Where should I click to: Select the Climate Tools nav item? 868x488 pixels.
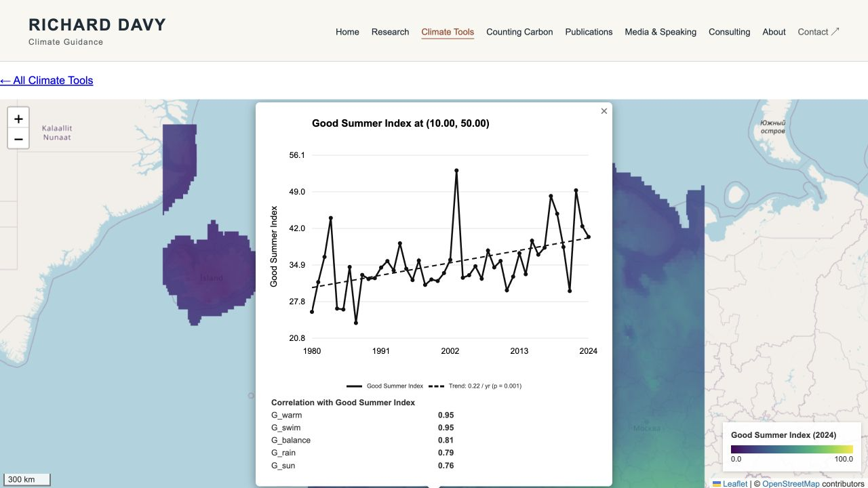pos(448,32)
